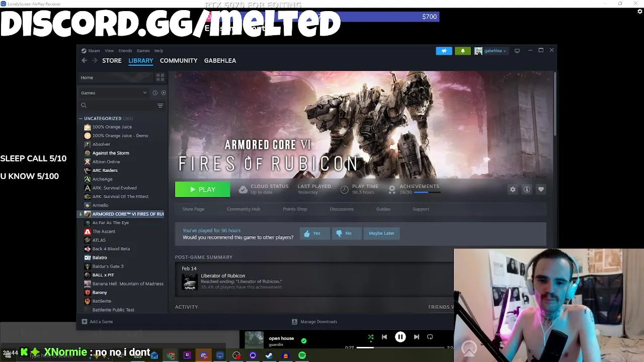Choose Maybe Later for recommendation

coord(381,233)
